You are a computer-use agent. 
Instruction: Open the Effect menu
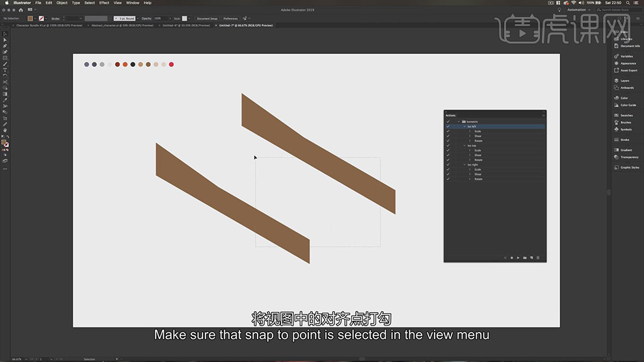(x=104, y=3)
